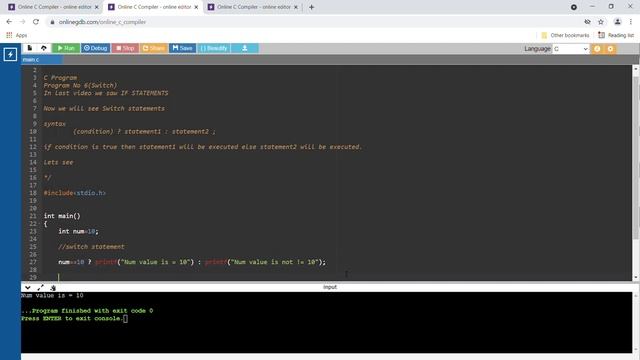Screen dimensions: 640x360
Task: Save the project with the Save button
Action: [182, 48]
